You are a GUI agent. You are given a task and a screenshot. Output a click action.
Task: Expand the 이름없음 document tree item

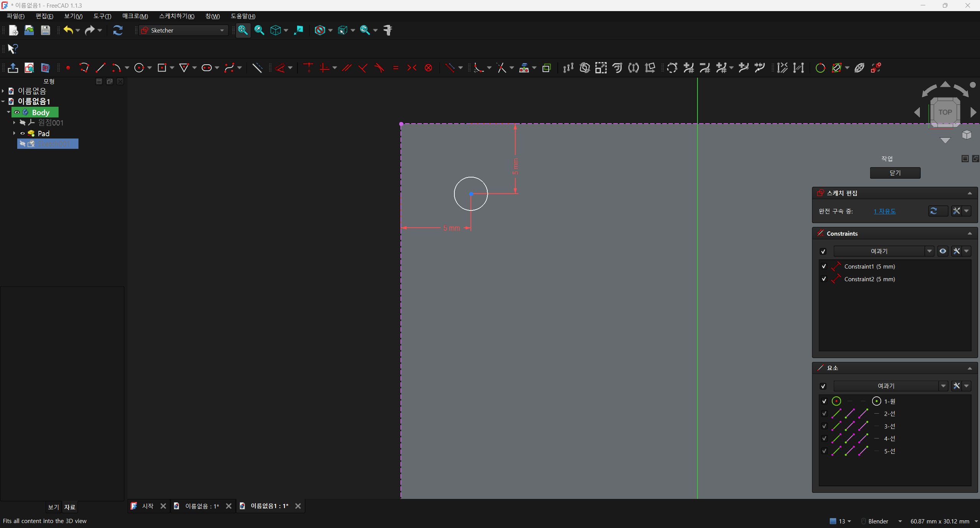[x=3, y=91]
